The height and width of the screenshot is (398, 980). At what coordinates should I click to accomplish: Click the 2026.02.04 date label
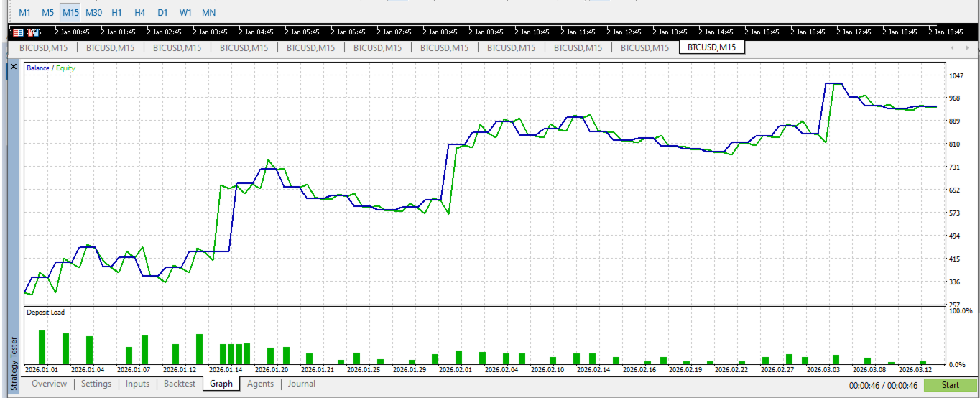click(501, 369)
